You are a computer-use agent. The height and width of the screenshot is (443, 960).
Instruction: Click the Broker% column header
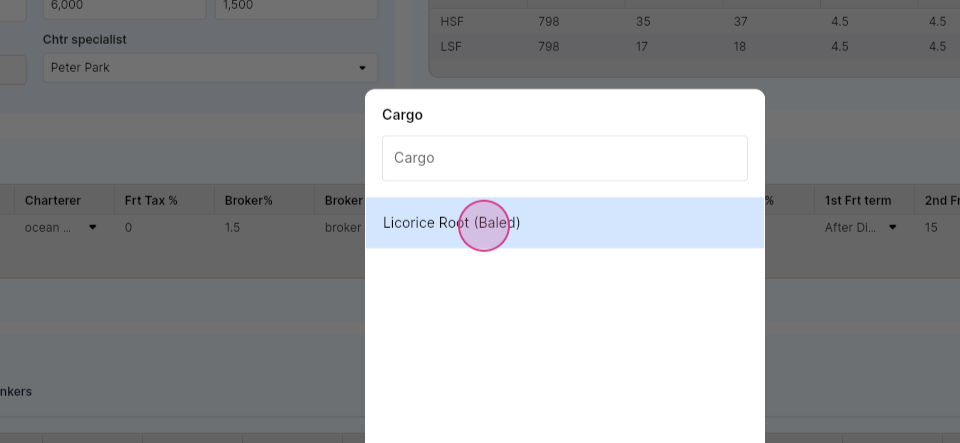click(x=249, y=201)
